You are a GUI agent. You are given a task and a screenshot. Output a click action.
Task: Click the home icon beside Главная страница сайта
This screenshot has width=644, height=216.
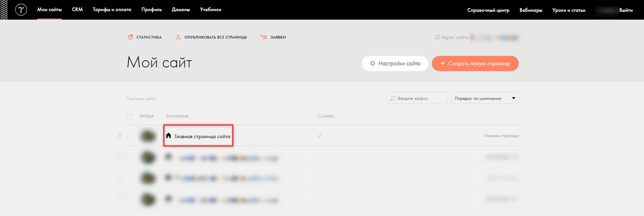pyautogui.click(x=169, y=136)
